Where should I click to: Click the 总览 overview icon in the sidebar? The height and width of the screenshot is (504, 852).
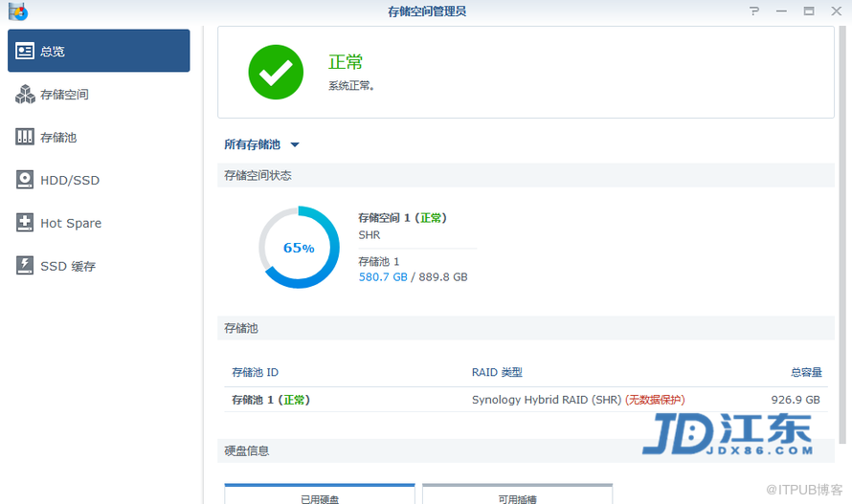pyautogui.click(x=25, y=52)
